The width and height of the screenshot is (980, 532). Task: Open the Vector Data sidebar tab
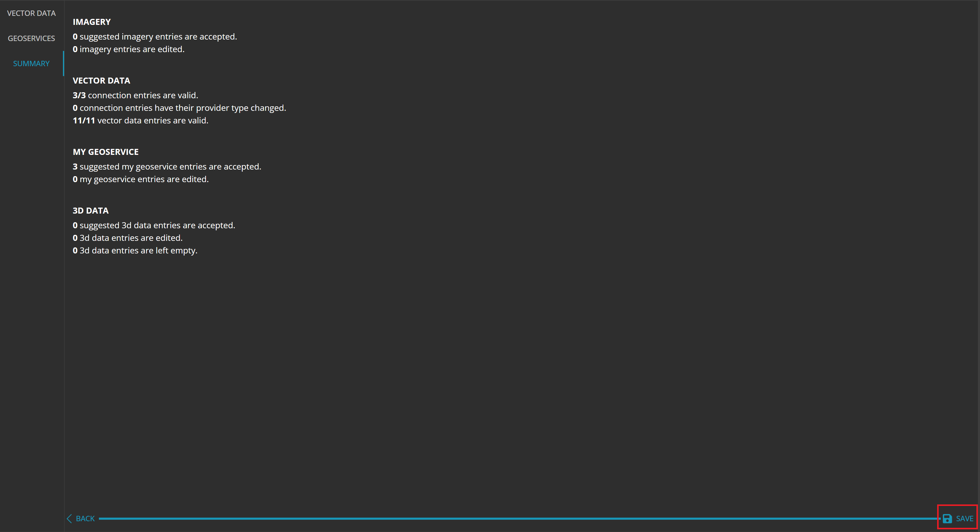pyautogui.click(x=31, y=13)
